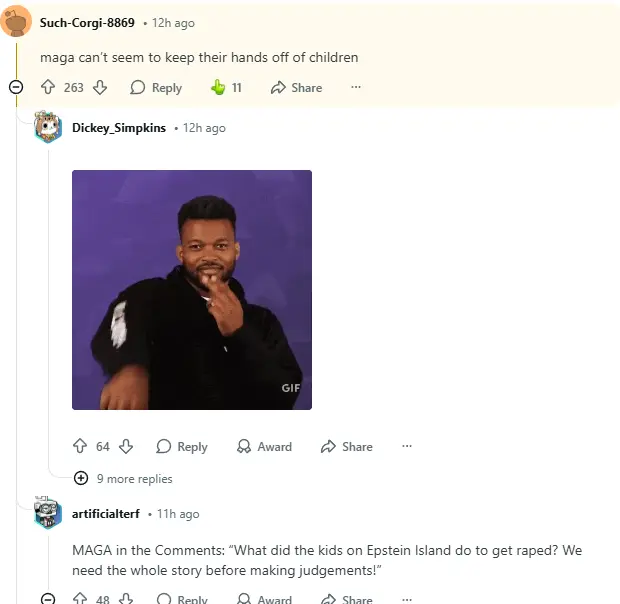Downvote Such-Corgi-8869's comment
The height and width of the screenshot is (604, 620).
point(100,87)
